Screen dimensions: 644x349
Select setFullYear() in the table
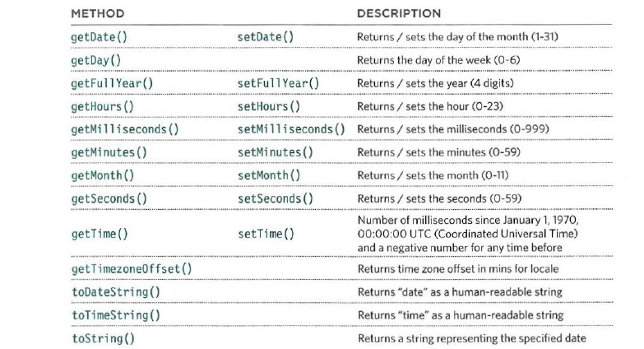[x=278, y=83]
